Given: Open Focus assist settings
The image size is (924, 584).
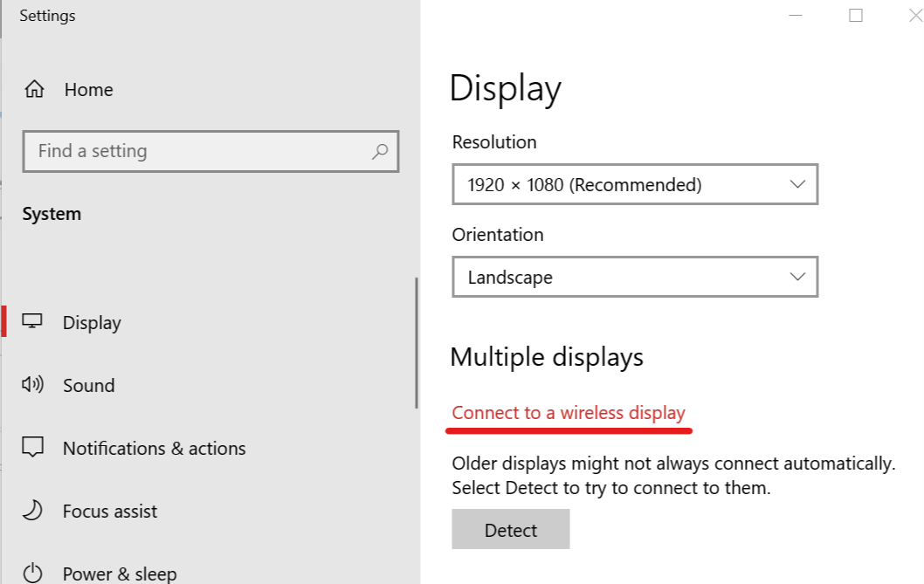Looking at the screenshot, I should click(x=110, y=512).
